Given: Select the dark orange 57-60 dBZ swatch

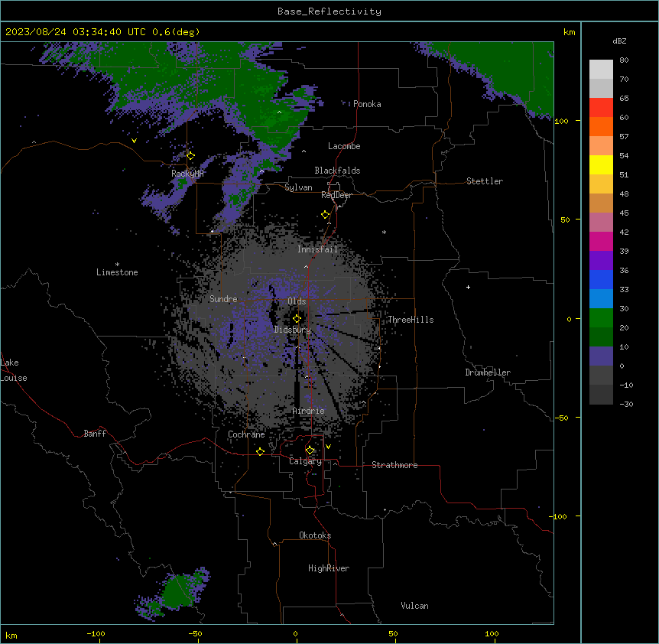Looking at the screenshot, I should 601,126.
